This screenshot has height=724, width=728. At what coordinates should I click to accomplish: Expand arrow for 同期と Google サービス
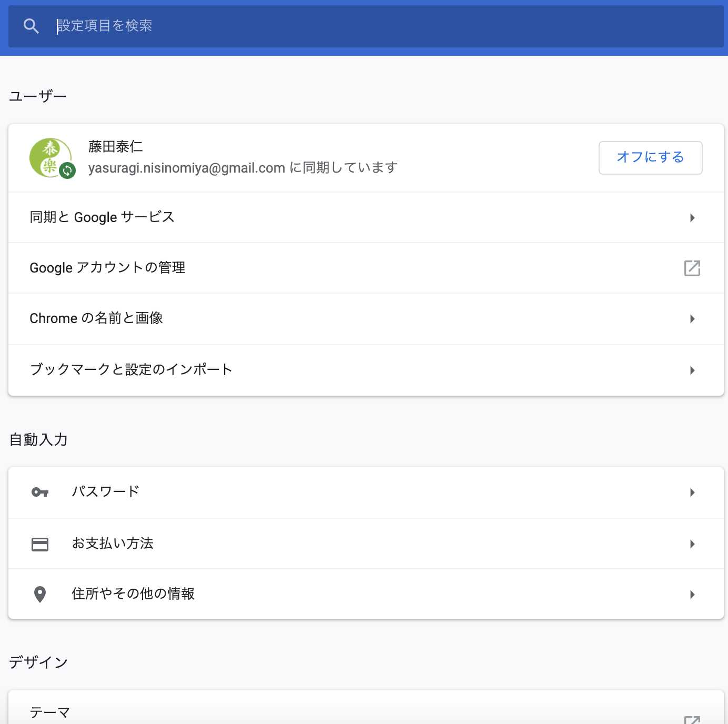coord(692,218)
